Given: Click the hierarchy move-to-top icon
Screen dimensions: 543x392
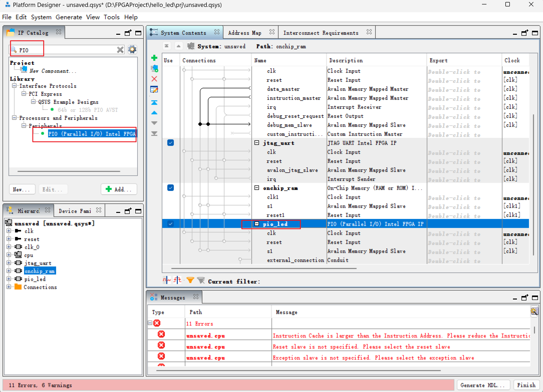Looking at the screenshot, I should click(x=167, y=46).
